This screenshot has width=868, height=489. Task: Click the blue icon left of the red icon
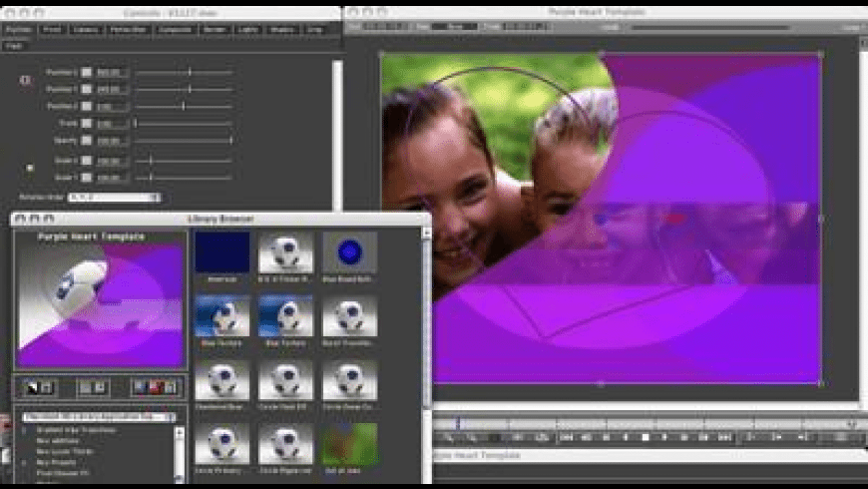click(141, 387)
